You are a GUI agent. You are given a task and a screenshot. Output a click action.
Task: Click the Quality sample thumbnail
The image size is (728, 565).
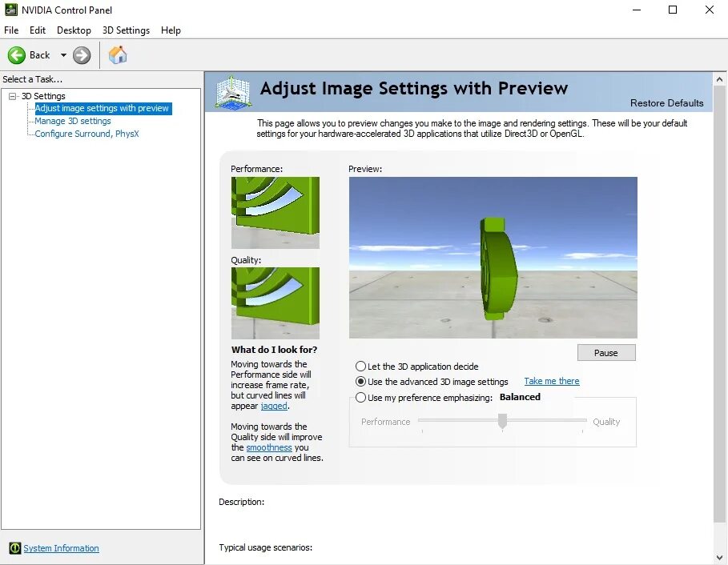[x=276, y=303]
